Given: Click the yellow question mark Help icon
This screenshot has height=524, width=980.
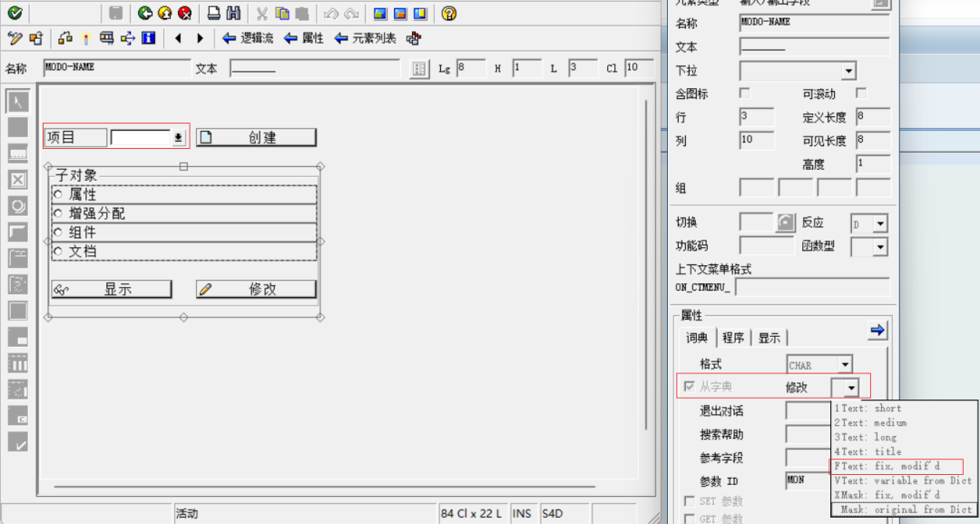Looking at the screenshot, I should [x=449, y=13].
